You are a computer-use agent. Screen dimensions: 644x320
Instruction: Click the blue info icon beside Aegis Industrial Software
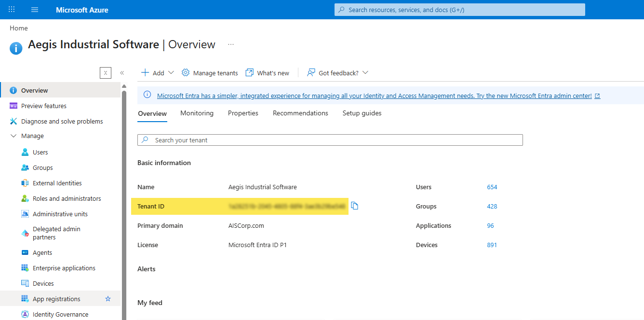pos(16,48)
